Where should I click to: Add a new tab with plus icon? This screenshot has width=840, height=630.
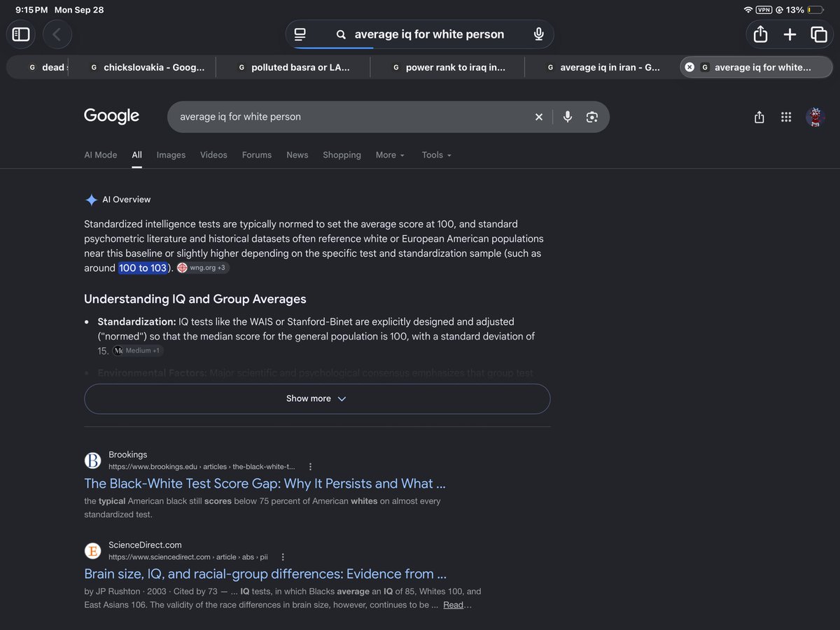[x=790, y=34]
